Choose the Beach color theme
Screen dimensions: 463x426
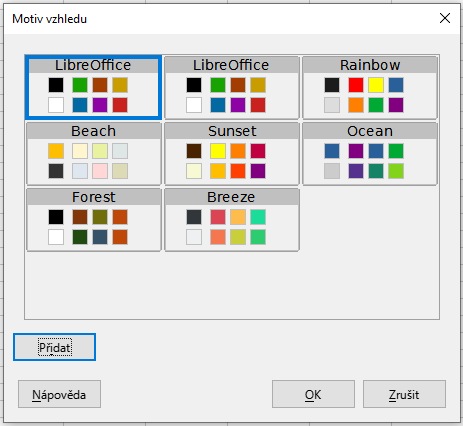point(94,153)
